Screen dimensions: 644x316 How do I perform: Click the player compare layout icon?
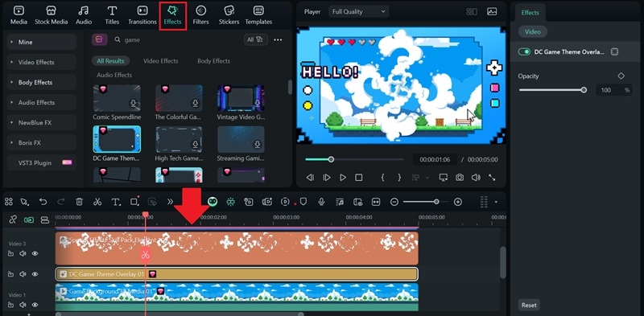[472, 11]
